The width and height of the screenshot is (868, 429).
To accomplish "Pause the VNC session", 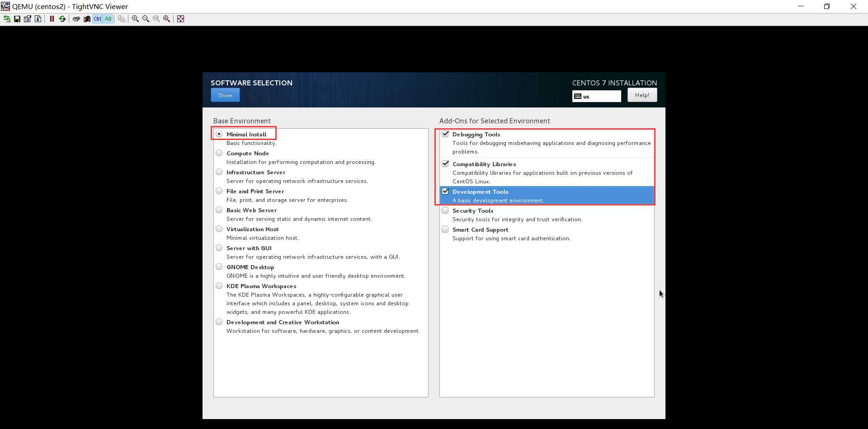I will click(52, 19).
